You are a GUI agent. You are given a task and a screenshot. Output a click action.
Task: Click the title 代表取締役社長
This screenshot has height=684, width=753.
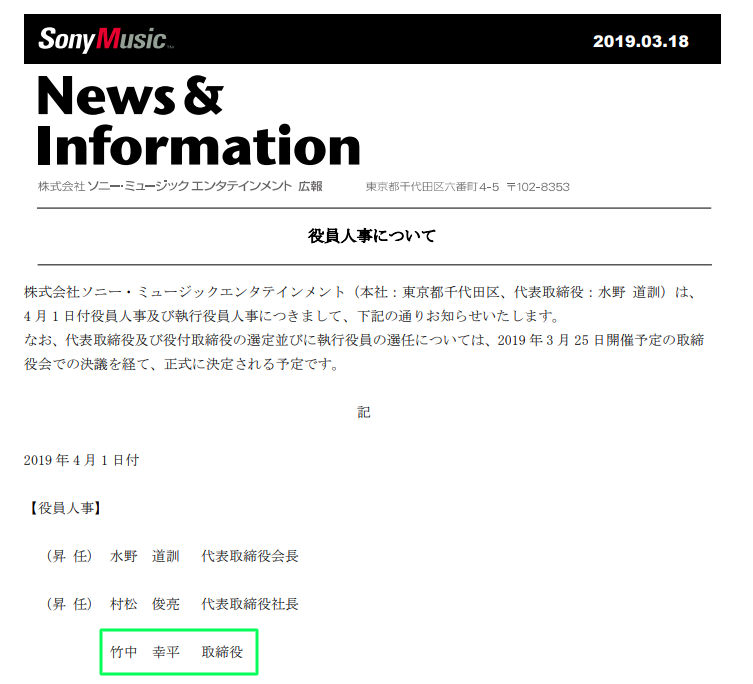250,604
